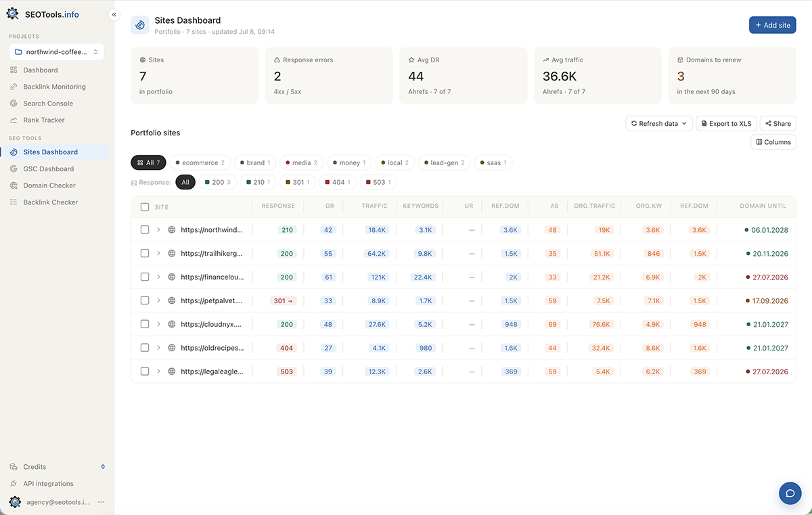Filter sites by media tag
Screen dimensions: 812x515
pos(302,163)
